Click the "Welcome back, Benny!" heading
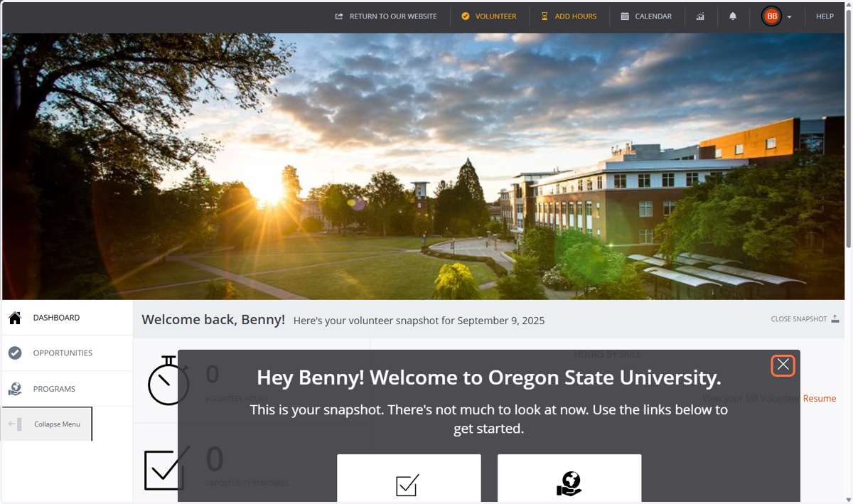The image size is (853, 504). pos(213,320)
